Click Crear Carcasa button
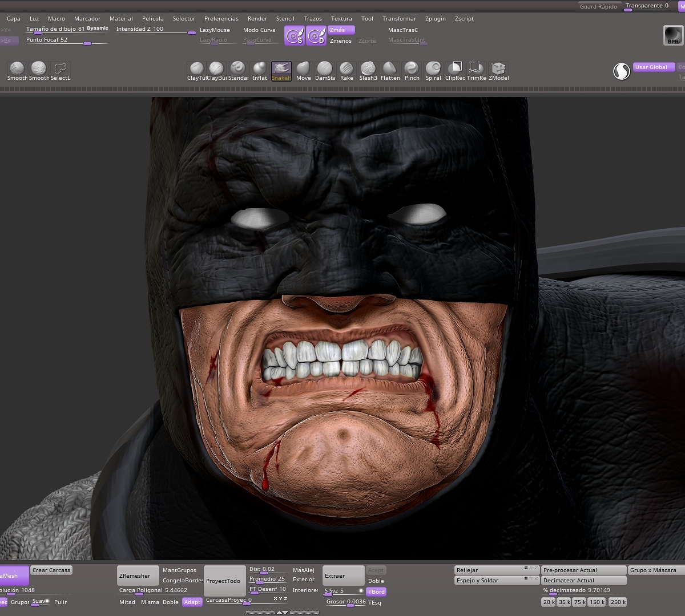 [51, 570]
